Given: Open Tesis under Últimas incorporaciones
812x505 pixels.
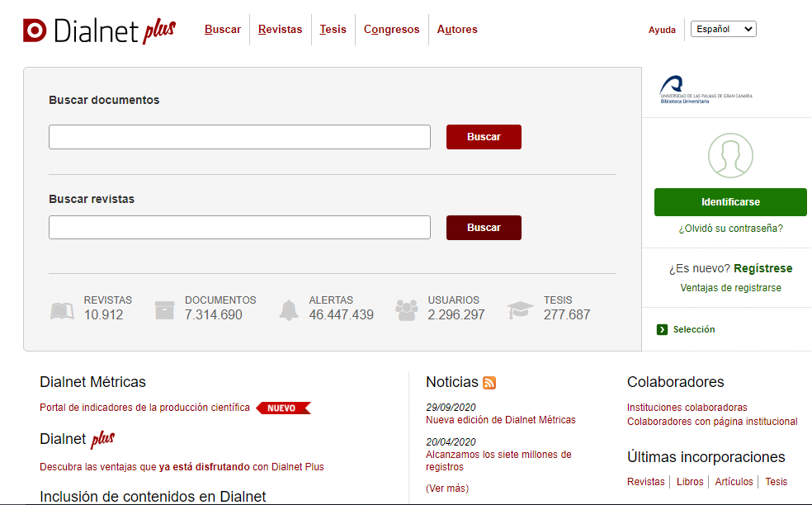Looking at the screenshot, I should (777, 482).
